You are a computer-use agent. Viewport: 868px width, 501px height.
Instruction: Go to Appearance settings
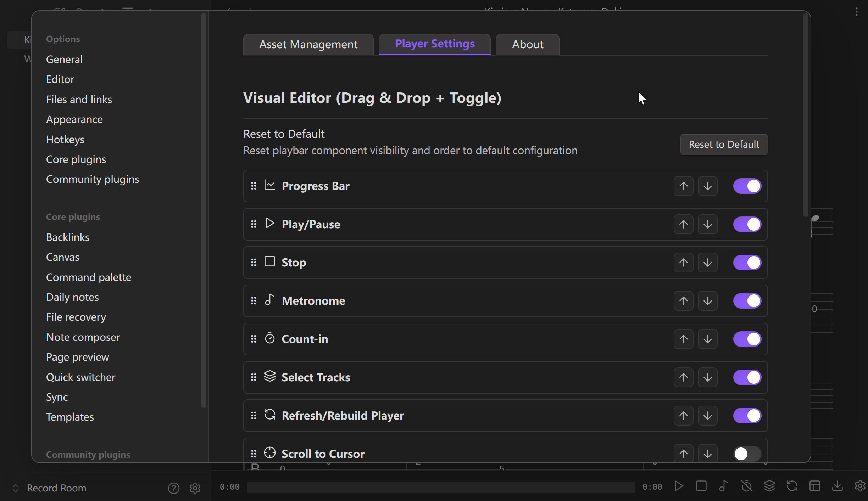74,119
